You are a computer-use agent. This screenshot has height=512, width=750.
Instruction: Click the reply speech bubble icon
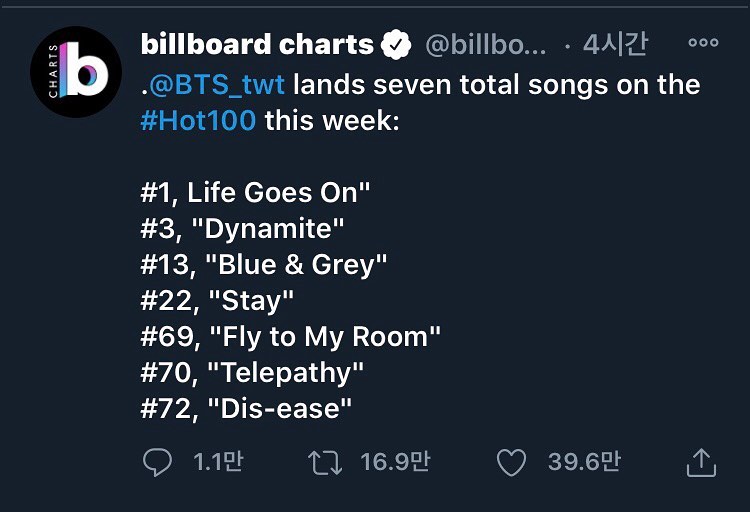click(158, 462)
